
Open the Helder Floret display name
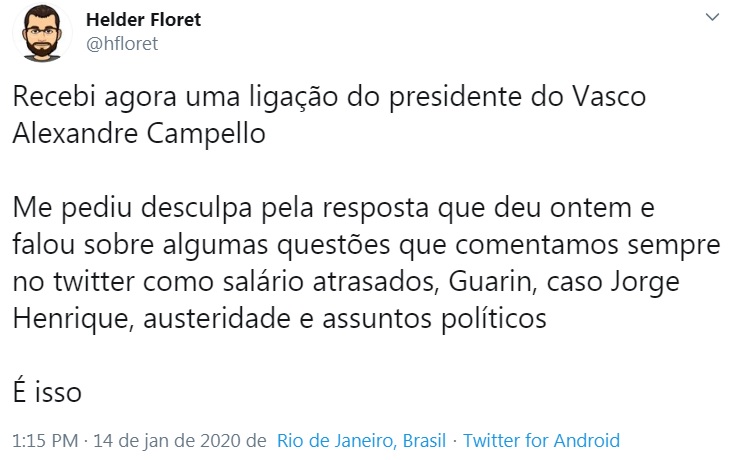click(144, 20)
